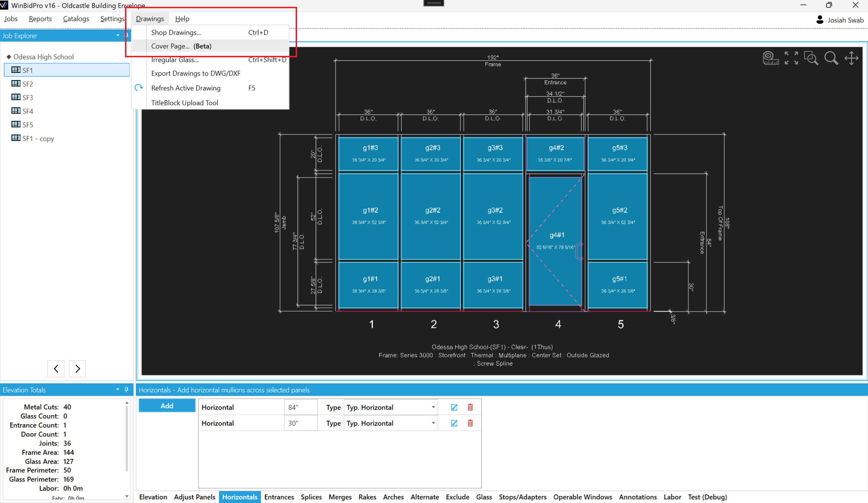Switch to the Labor tab
The width and height of the screenshot is (868, 503).
coord(672,497)
